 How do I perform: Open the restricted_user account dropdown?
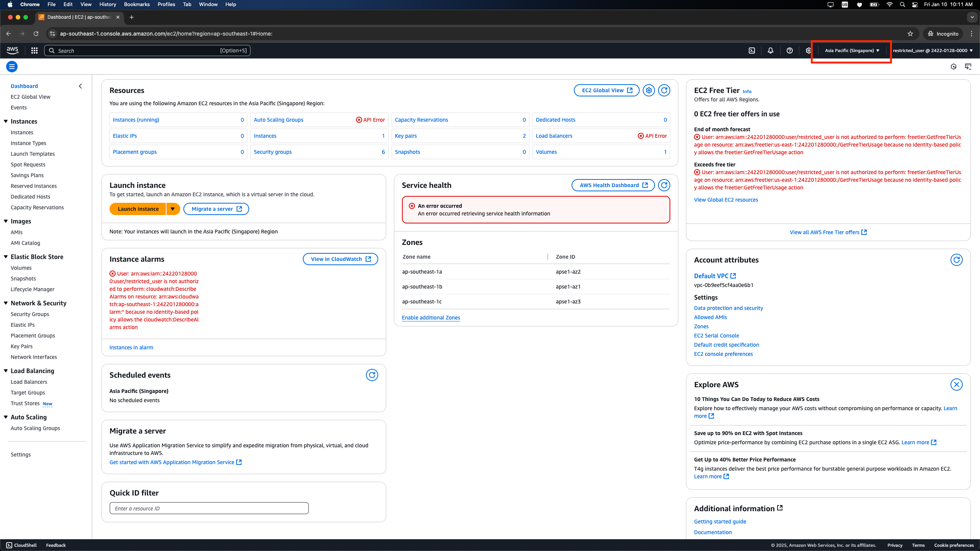(x=933, y=51)
